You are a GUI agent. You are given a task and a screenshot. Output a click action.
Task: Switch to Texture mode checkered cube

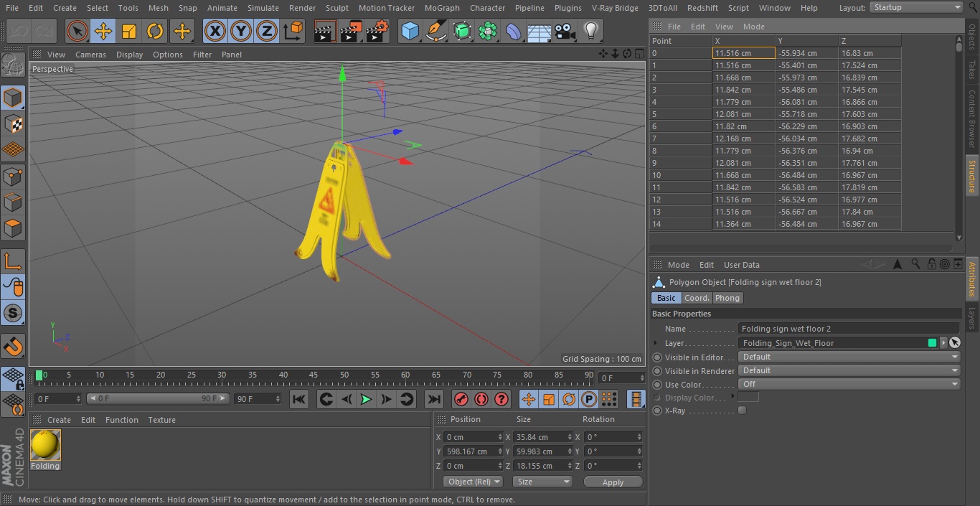pyautogui.click(x=13, y=123)
